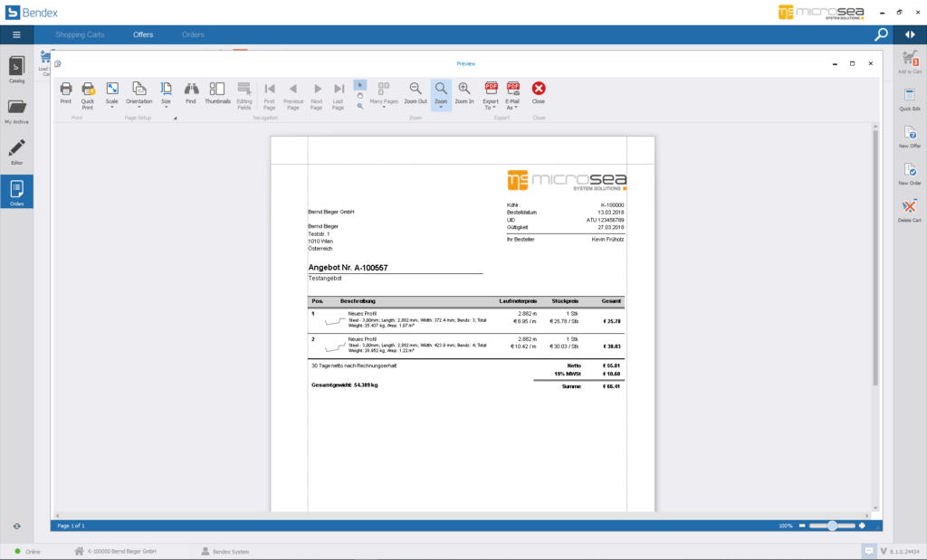
Task: Open the hamburger menu at top left
Action: (x=16, y=33)
